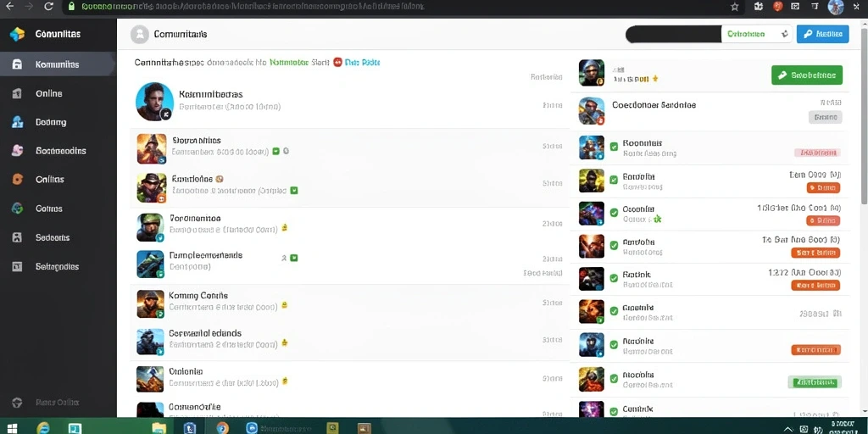Click the arrow icon at the dropdown's right edge
The width and height of the screenshot is (868, 434).
pyautogui.click(x=784, y=34)
